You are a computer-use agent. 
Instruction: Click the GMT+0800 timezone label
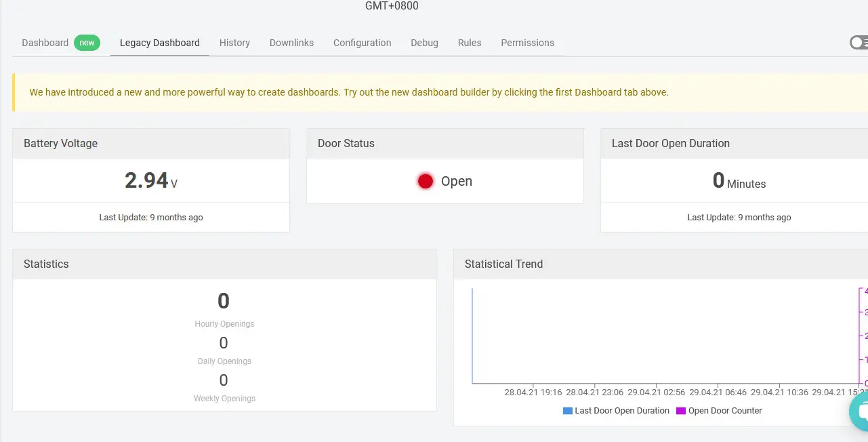coord(392,6)
